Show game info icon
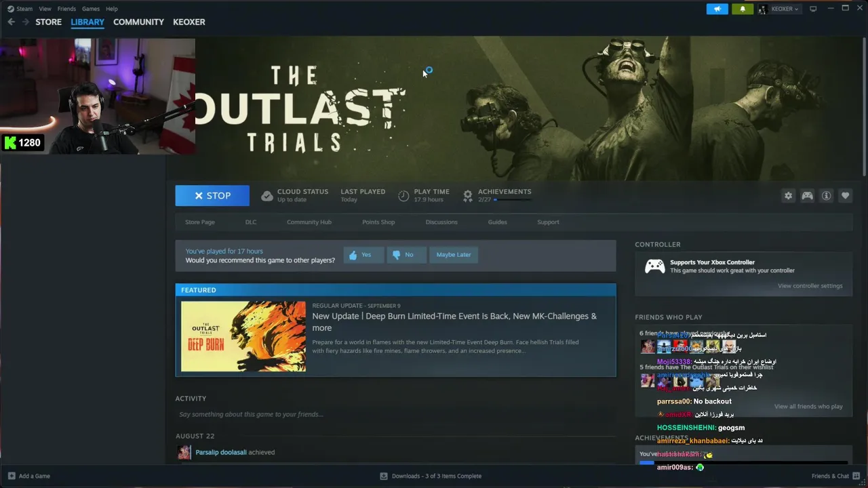This screenshot has width=868, height=488. [826, 195]
